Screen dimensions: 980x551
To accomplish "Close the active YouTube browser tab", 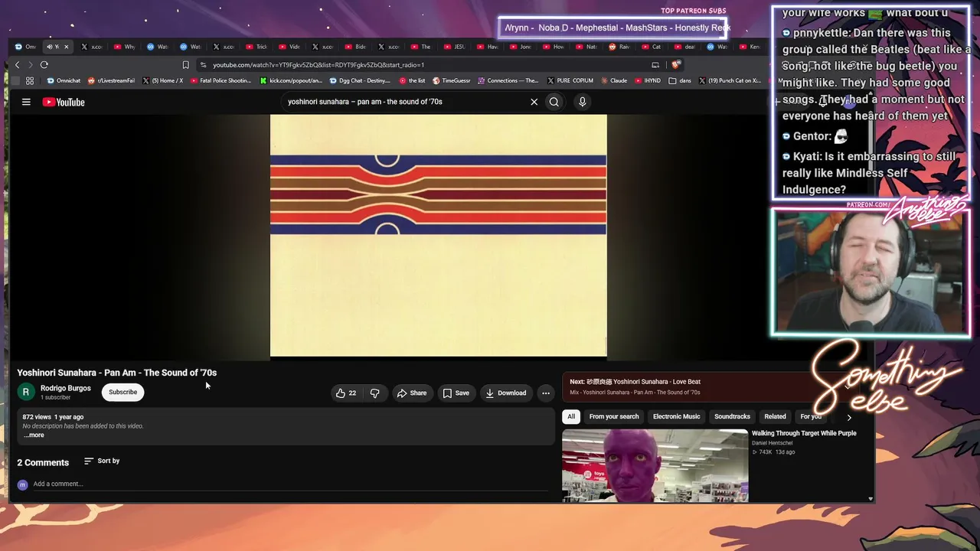I will click(x=66, y=47).
